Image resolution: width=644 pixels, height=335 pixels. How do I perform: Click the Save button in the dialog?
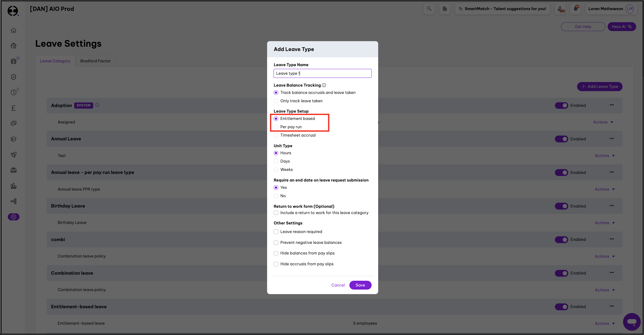pyautogui.click(x=360, y=285)
